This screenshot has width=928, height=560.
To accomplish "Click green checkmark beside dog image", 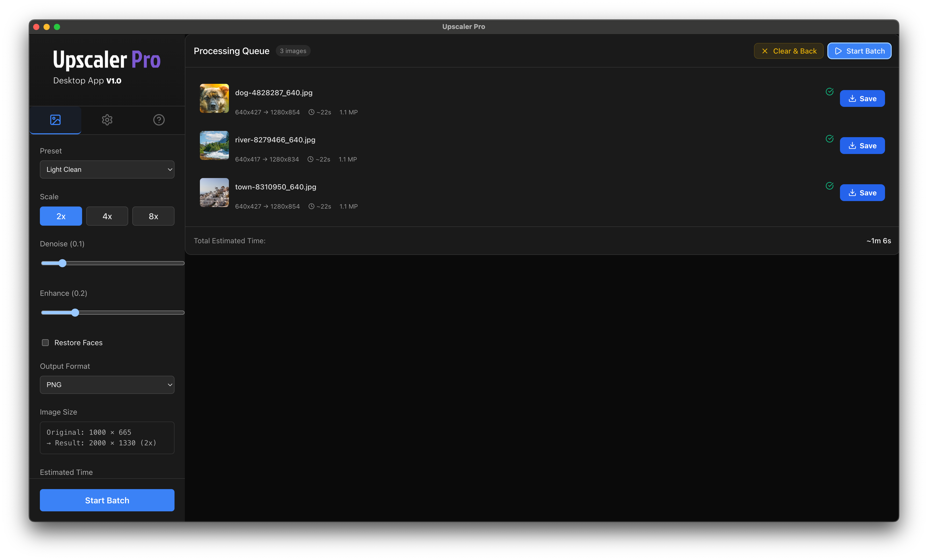I will (x=829, y=91).
